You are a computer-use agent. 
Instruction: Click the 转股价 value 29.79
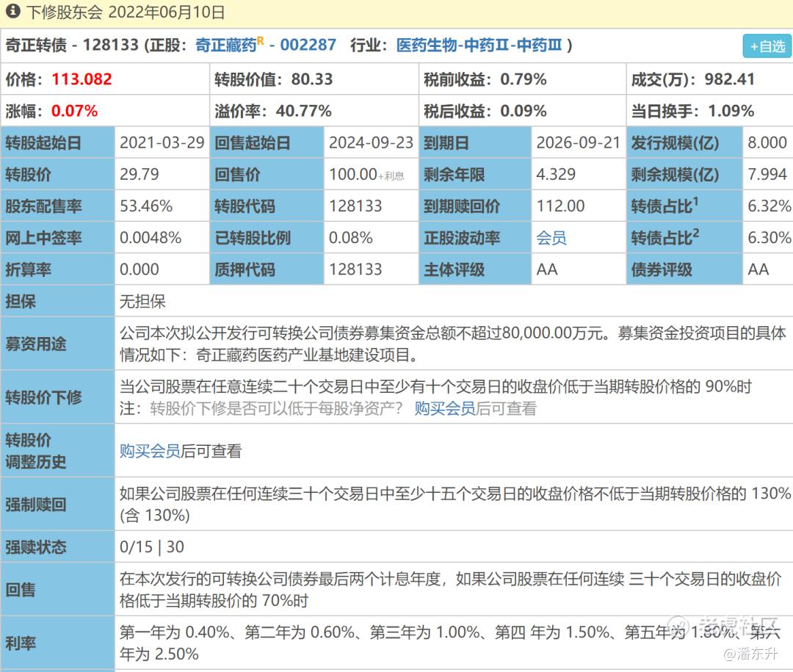(x=139, y=175)
